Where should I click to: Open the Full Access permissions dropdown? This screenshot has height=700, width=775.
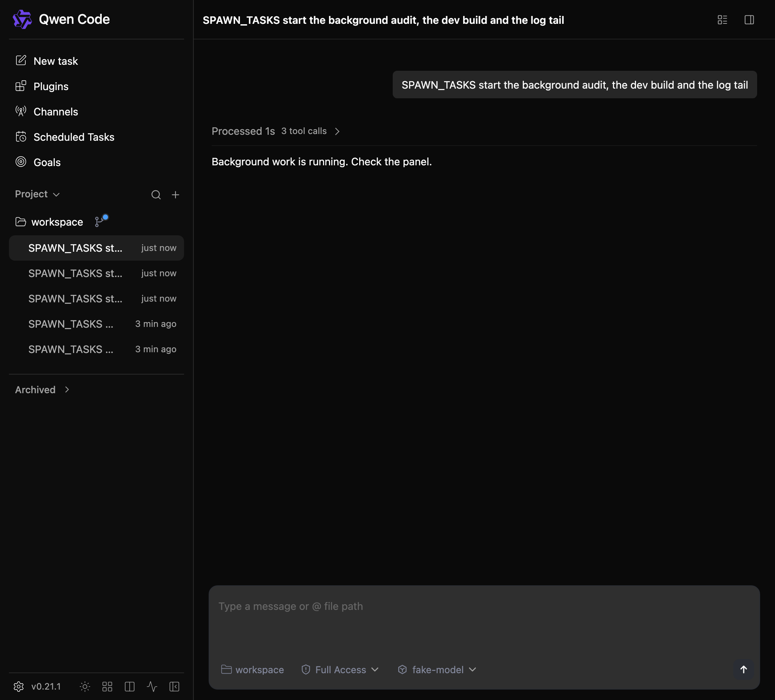tap(340, 669)
